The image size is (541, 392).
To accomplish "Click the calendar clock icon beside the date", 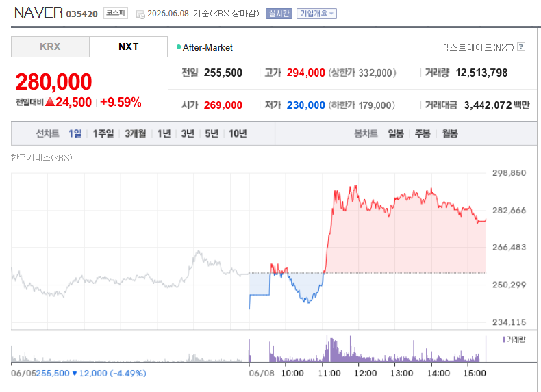I will [x=140, y=14].
